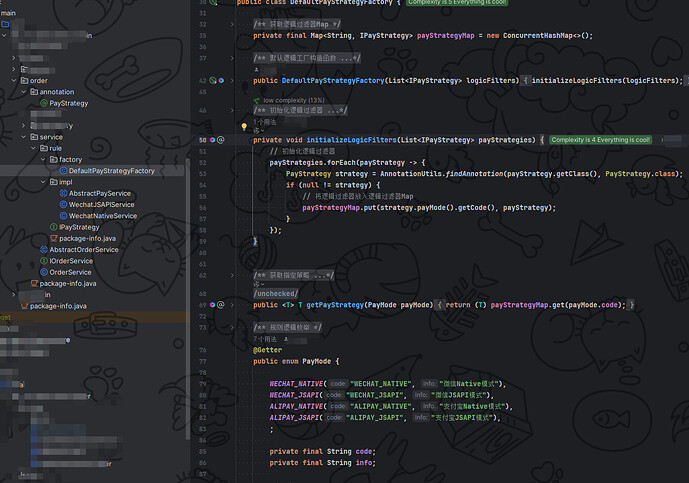689x483 pixels.
Task: Click the WECHAT_NATIVE enum constant
Action: (x=296, y=384)
